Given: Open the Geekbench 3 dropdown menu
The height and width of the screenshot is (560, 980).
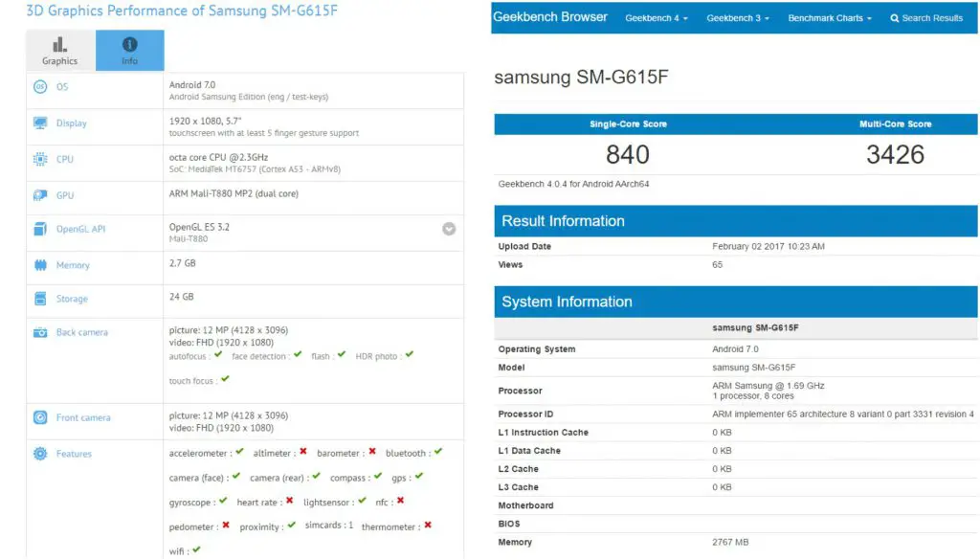Looking at the screenshot, I should [x=738, y=18].
